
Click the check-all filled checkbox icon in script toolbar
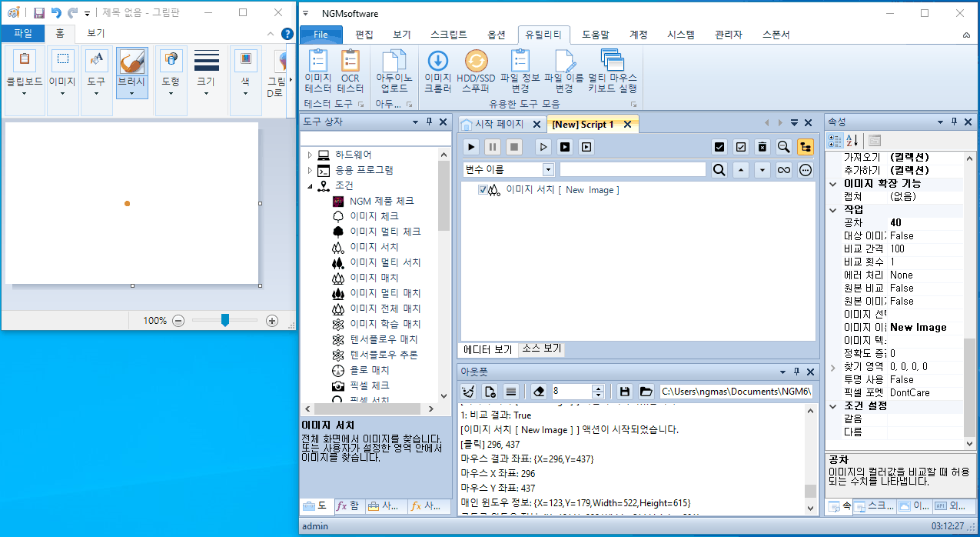point(719,147)
